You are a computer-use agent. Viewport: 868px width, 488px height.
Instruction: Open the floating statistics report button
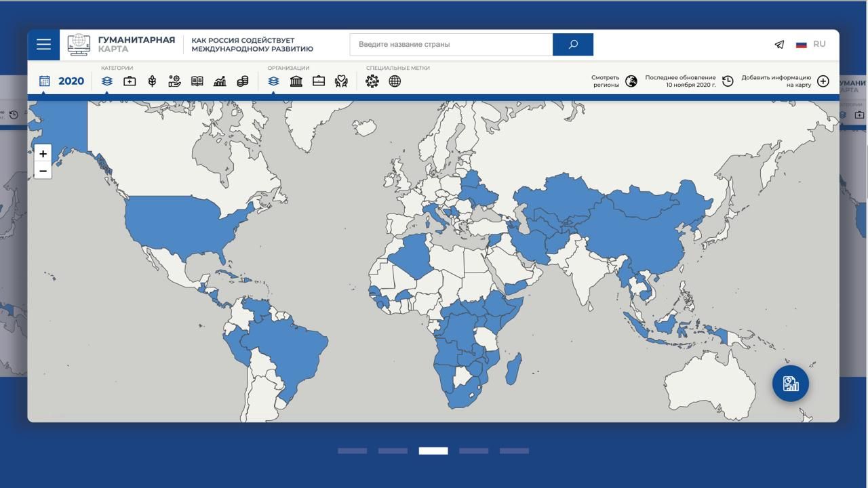[x=791, y=384]
